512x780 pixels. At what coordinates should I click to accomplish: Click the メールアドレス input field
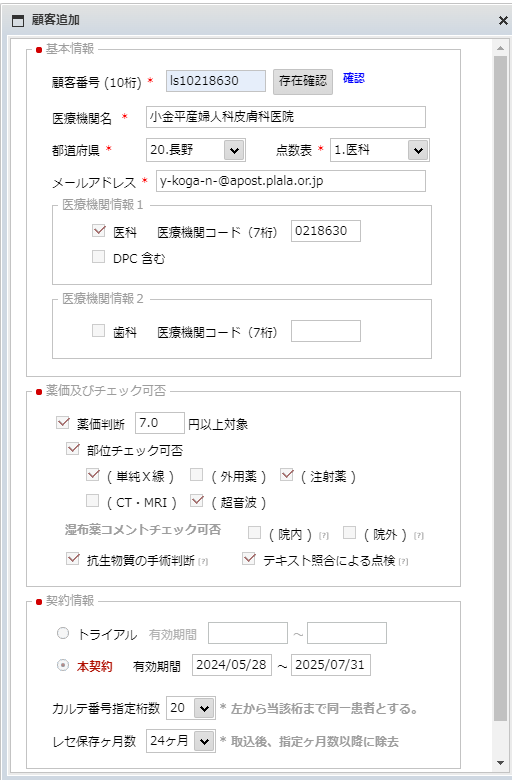pos(291,181)
